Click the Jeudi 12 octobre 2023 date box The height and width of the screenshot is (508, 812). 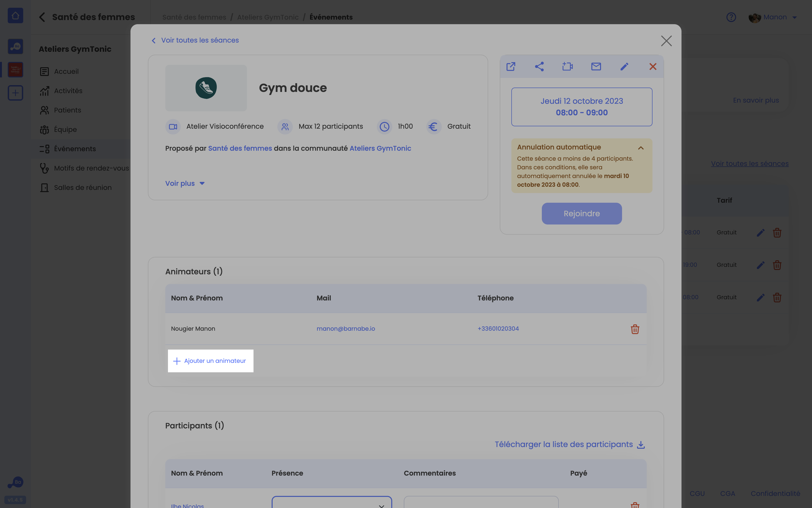pyautogui.click(x=581, y=107)
